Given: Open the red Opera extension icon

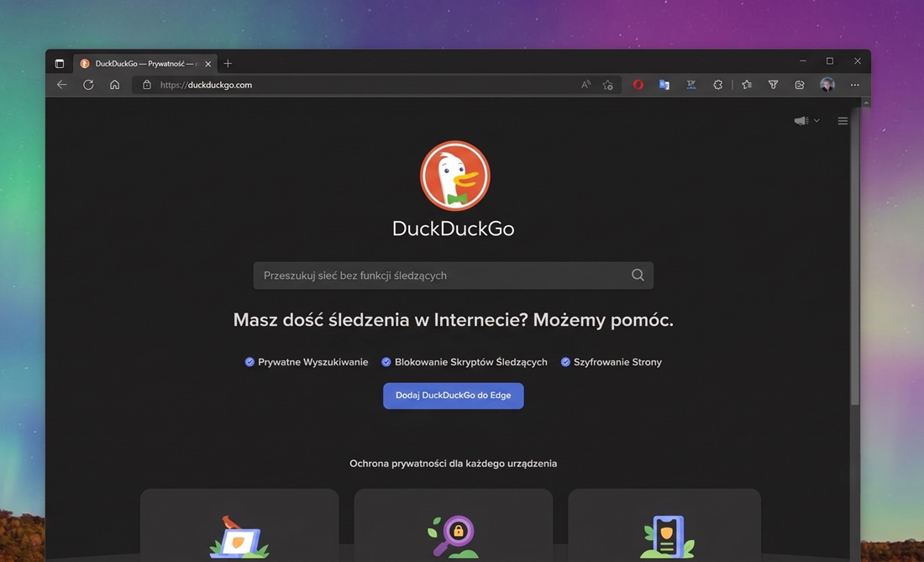Looking at the screenshot, I should [x=638, y=85].
